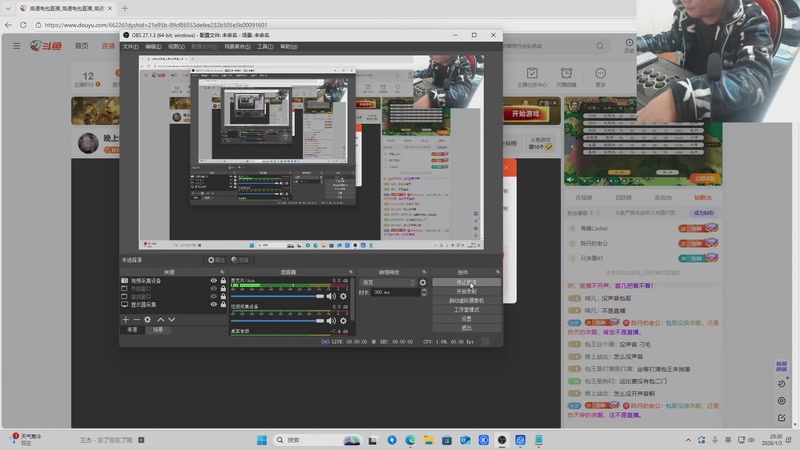
Task: Click the taskbar search box
Action: tap(317, 440)
